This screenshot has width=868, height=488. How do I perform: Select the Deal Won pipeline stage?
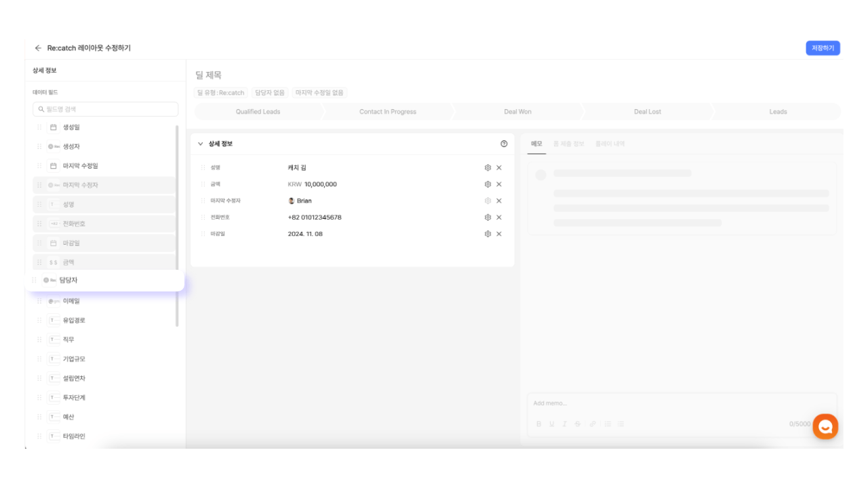[517, 112]
